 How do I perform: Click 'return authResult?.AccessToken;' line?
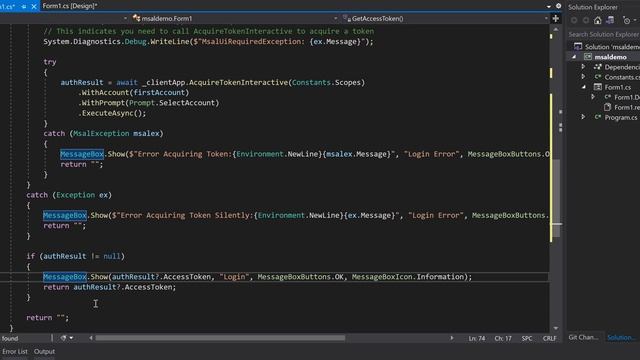click(x=110, y=287)
